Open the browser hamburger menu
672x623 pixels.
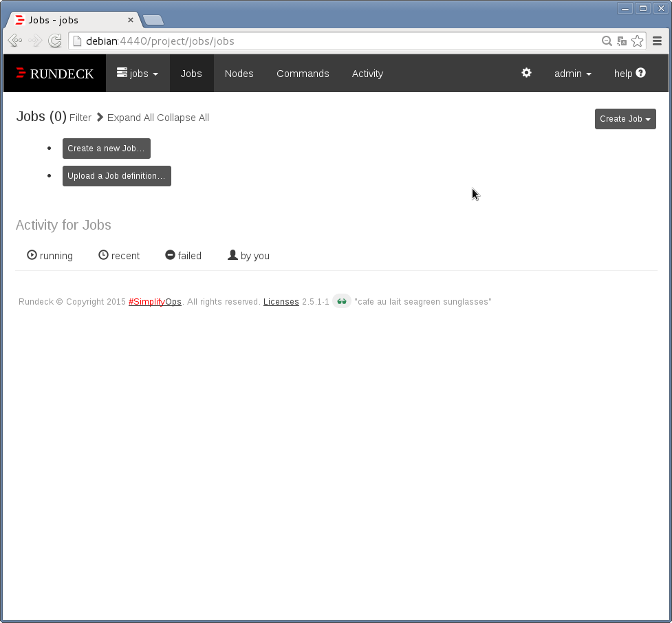coord(657,41)
